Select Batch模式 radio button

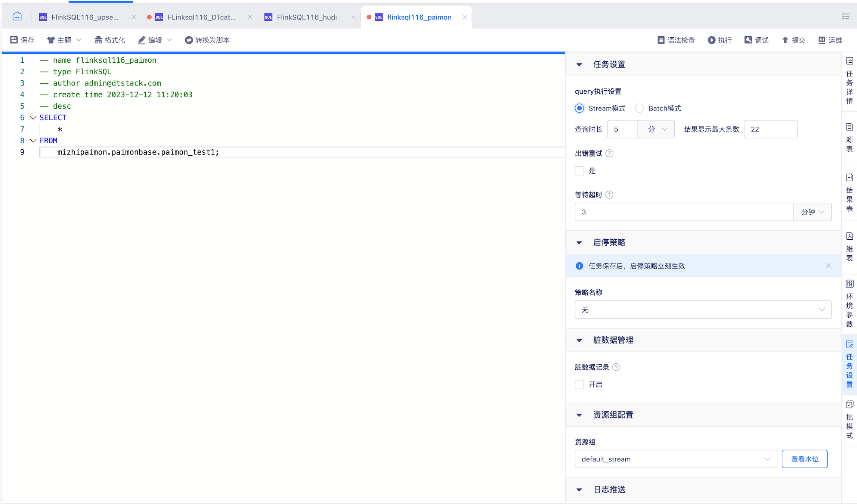[x=639, y=108]
